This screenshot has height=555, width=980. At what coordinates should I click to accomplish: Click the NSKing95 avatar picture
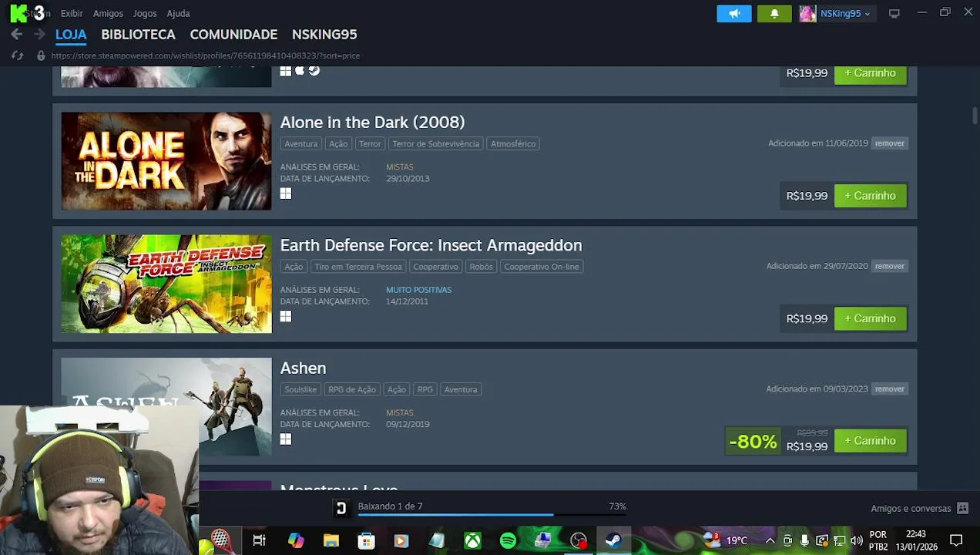click(807, 13)
